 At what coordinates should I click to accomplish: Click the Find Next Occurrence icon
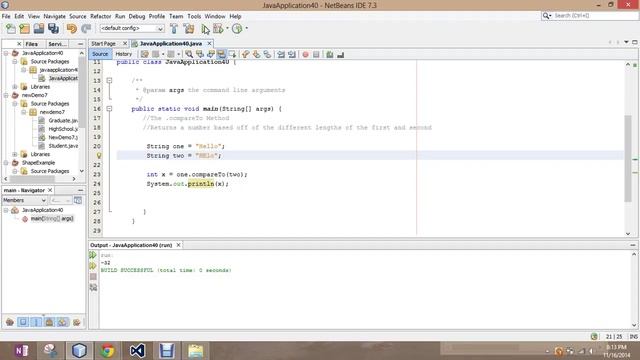[211, 54]
